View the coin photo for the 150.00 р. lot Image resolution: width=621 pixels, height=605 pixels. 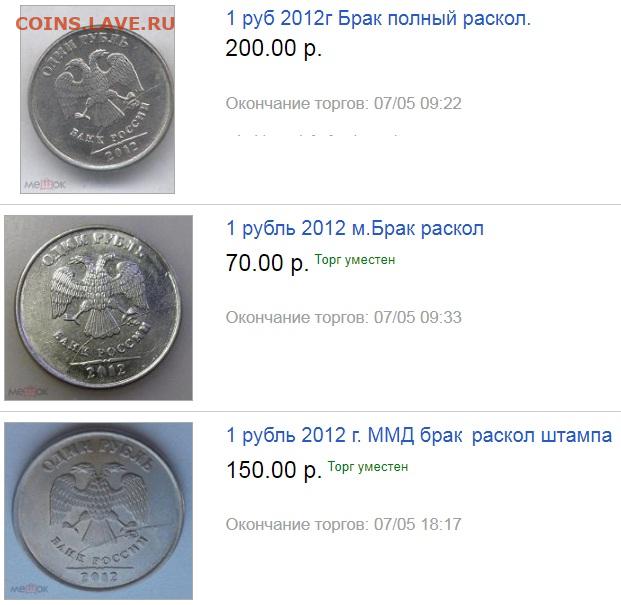(x=99, y=511)
